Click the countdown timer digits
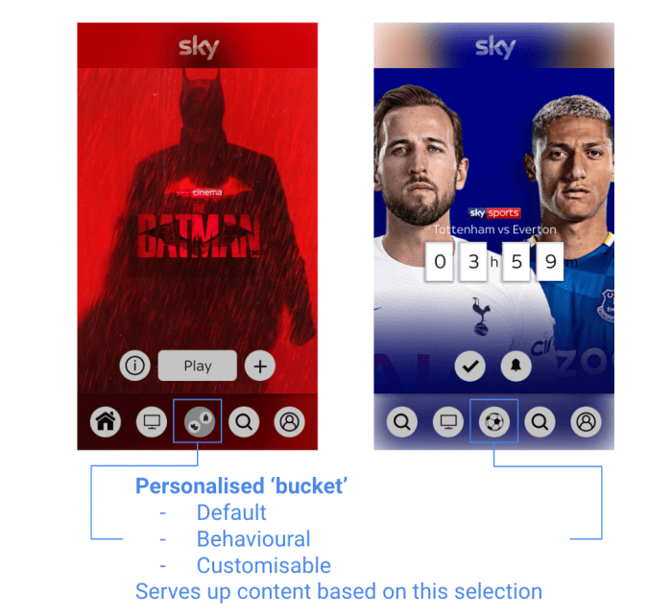Screen dimensions: 672x616 coord(494,261)
